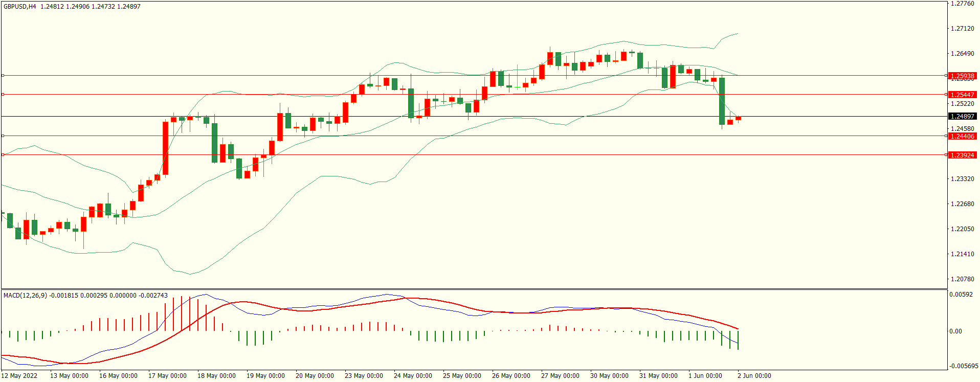Grab left anchor of the 1.25447 line

pos(3,95)
